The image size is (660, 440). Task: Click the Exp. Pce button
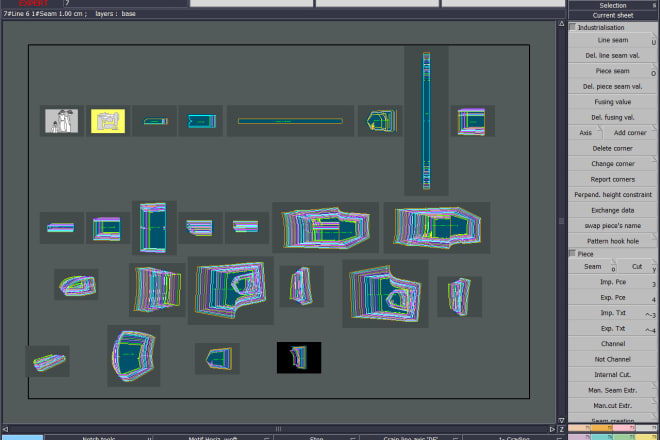pos(612,298)
